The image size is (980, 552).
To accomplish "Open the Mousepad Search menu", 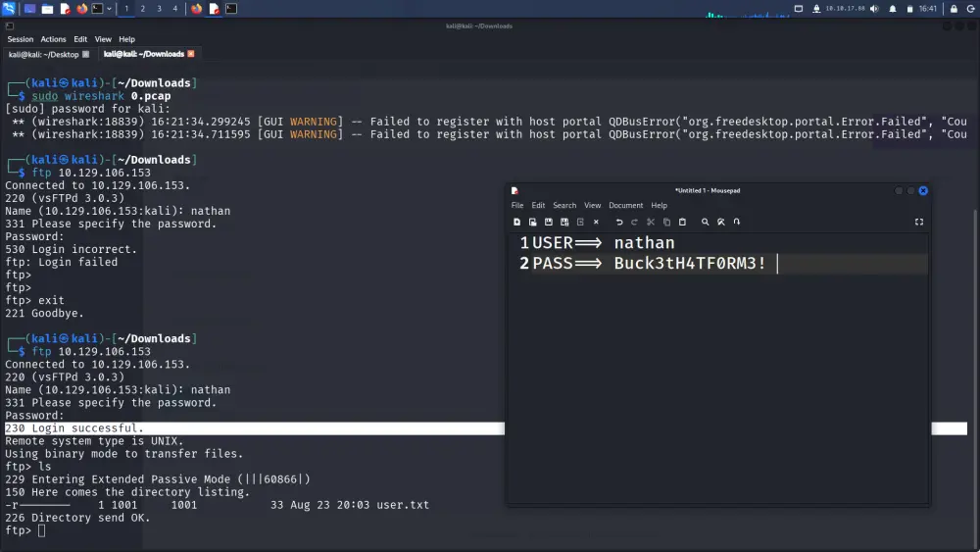I will coord(564,205).
